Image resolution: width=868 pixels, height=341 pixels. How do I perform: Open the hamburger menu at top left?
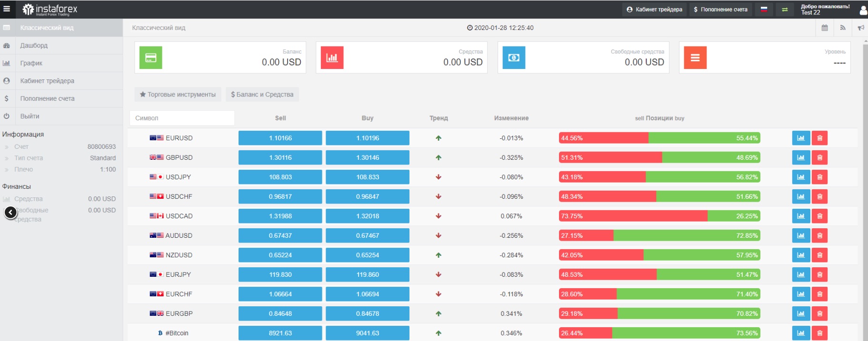point(7,9)
